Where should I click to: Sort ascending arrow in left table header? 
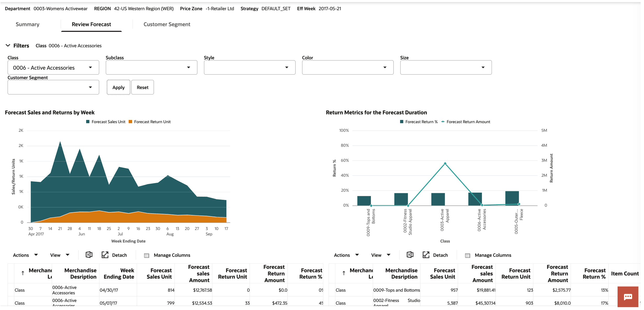coord(23,273)
